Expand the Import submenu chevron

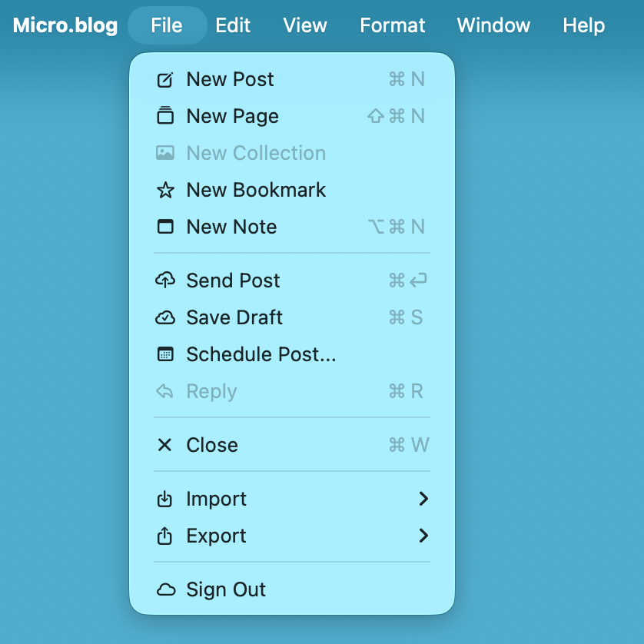(x=423, y=499)
